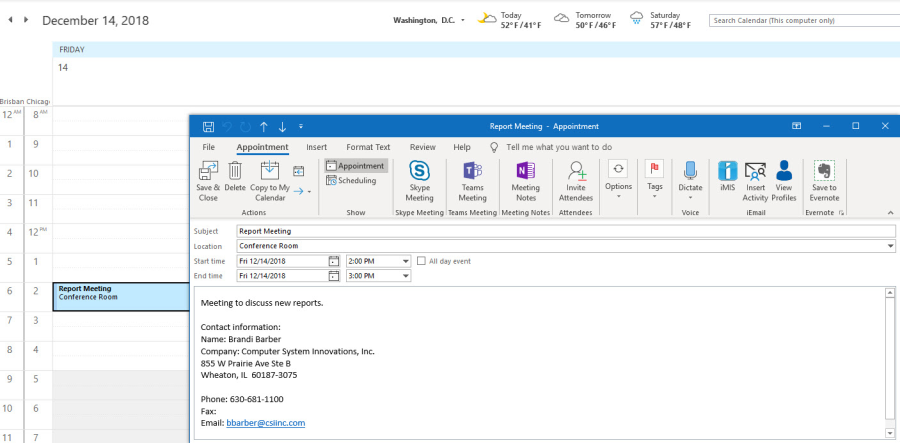The height and width of the screenshot is (443, 900).
Task: Switch to the Format Text tab
Action: [368, 147]
